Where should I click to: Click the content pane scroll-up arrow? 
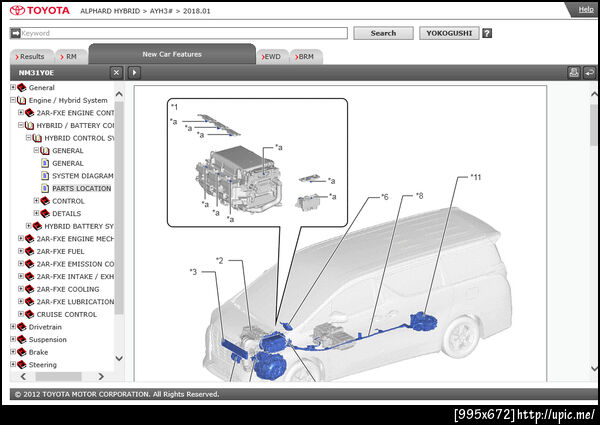click(594, 94)
